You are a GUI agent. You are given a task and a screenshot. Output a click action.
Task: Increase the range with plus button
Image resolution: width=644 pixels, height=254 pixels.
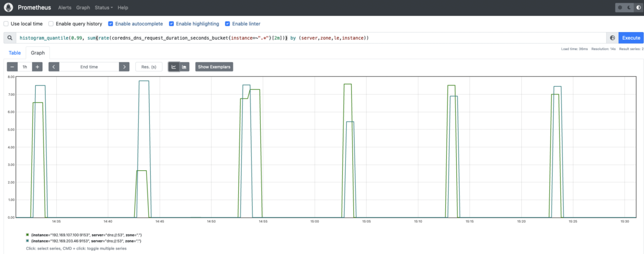click(x=37, y=67)
